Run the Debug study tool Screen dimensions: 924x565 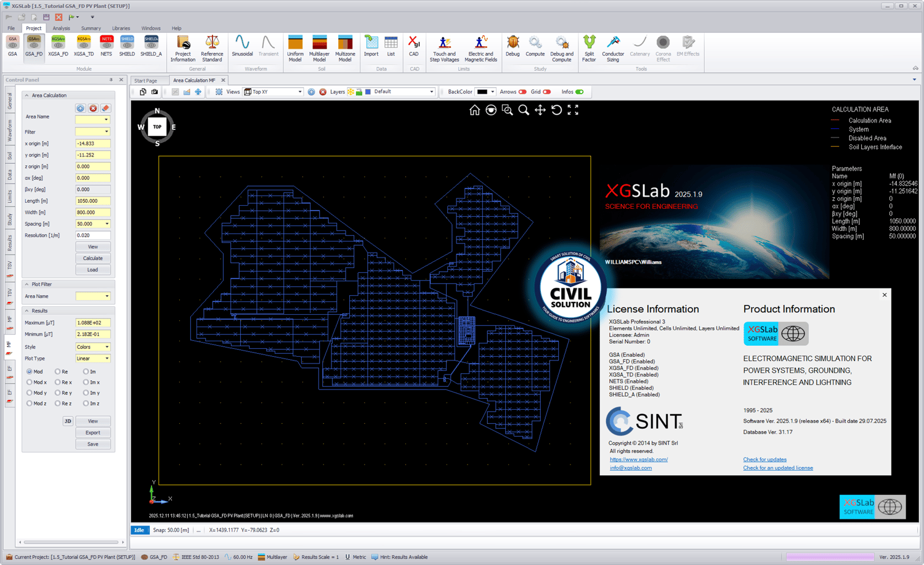(513, 46)
